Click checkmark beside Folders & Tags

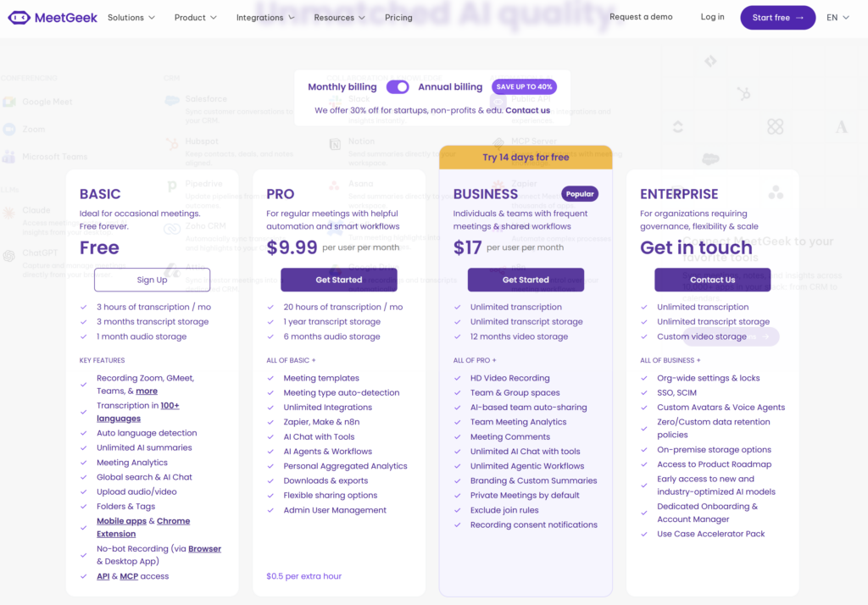[x=84, y=507]
